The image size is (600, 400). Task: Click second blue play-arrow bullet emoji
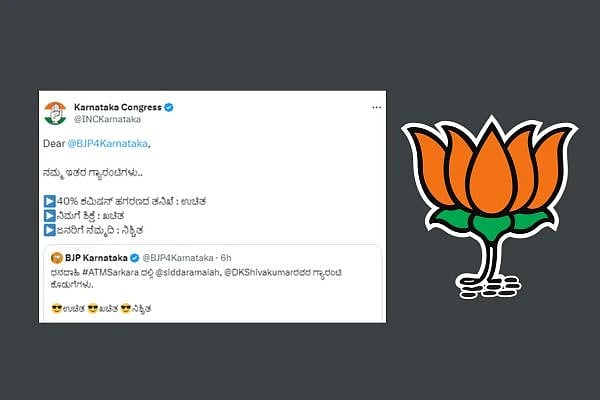pos(50,216)
